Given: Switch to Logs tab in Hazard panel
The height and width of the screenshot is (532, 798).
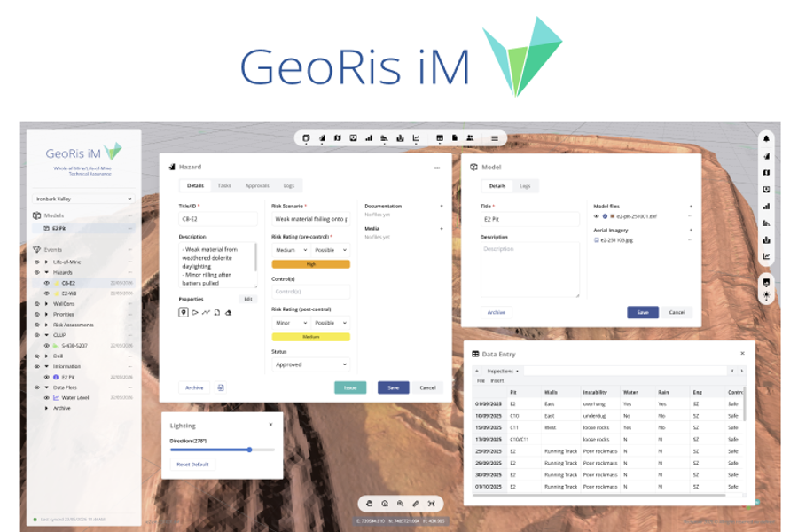Looking at the screenshot, I should pos(289,186).
